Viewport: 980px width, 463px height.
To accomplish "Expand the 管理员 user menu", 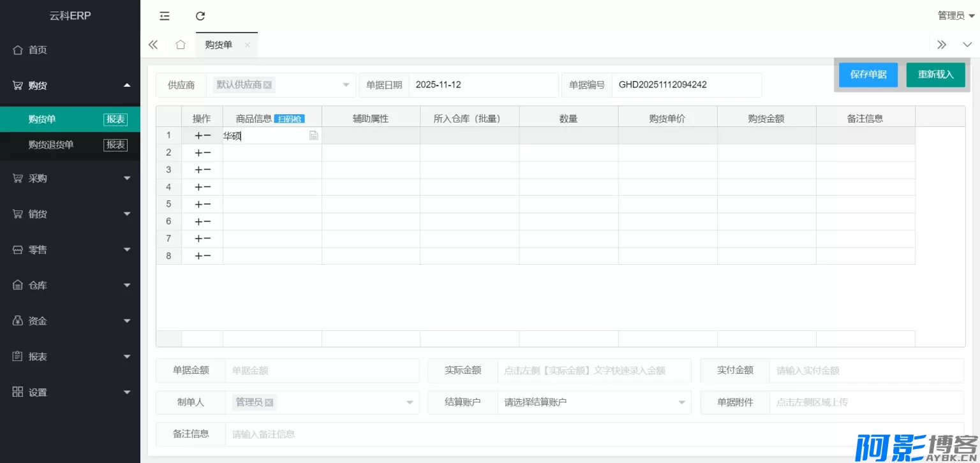I will click(956, 16).
